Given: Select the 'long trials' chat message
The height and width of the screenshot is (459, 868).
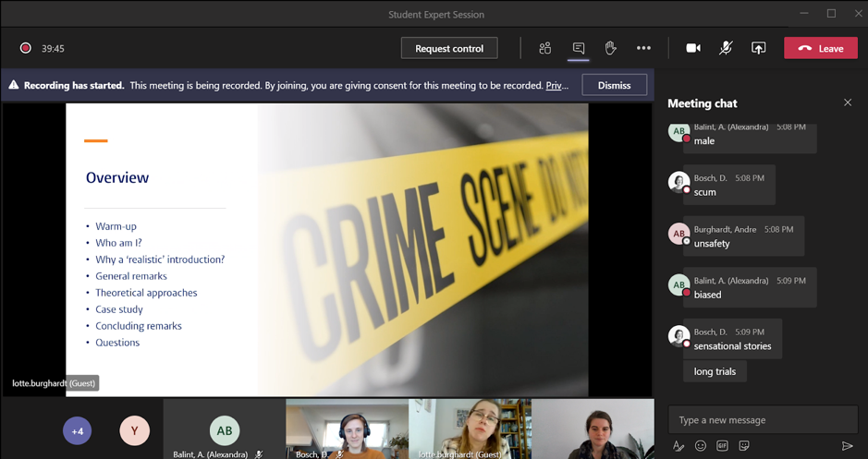Looking at the screenshot, I should [x=715, y=371].
